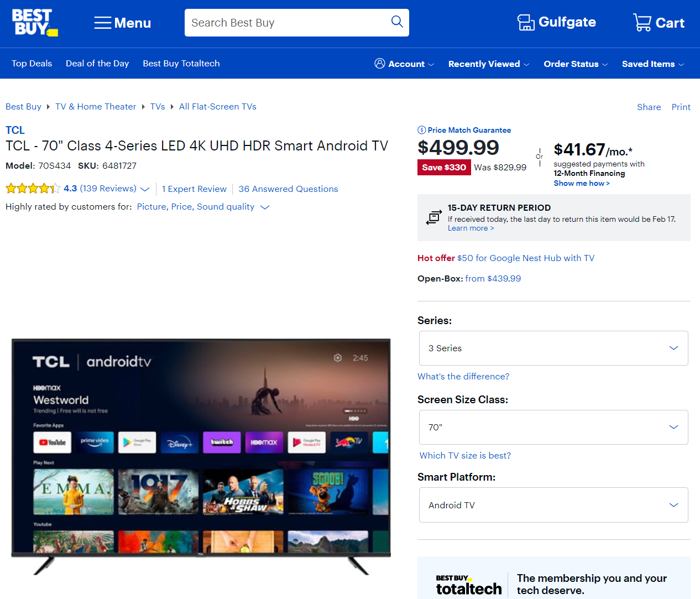
Task: Click What's the difference? link
Action: click(x=463, y=377)
